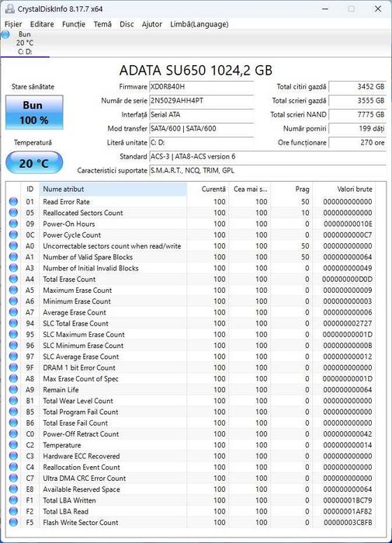Click the Valori brute column header
This screenshot has height=543, width=392.
(x=344, y=189)
